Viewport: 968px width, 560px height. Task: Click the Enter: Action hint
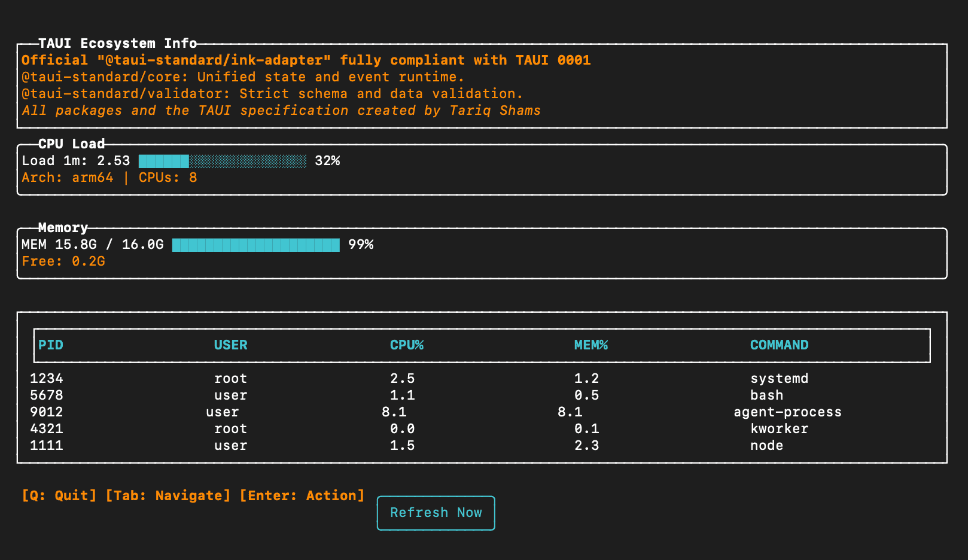click(x=302, y=495)
